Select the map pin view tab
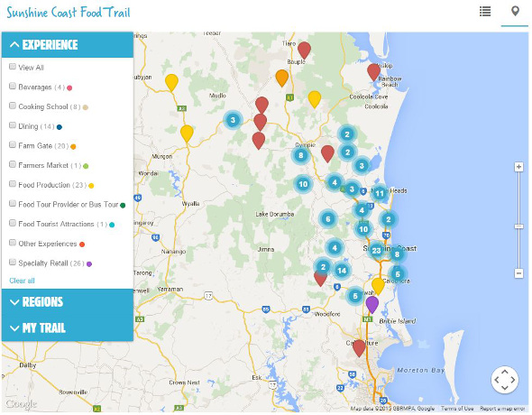This screenshot has width=532, height=415. pyautogui.click(x=515, y=12)
